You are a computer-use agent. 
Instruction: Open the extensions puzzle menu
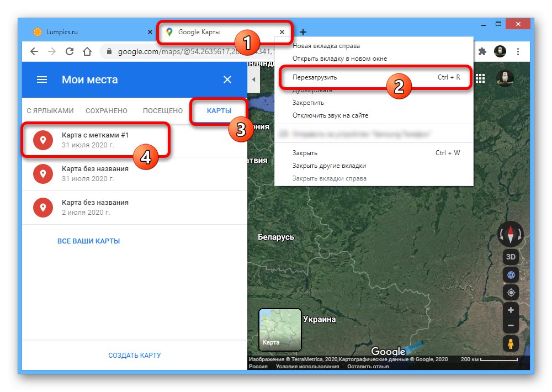pos(483,51)
